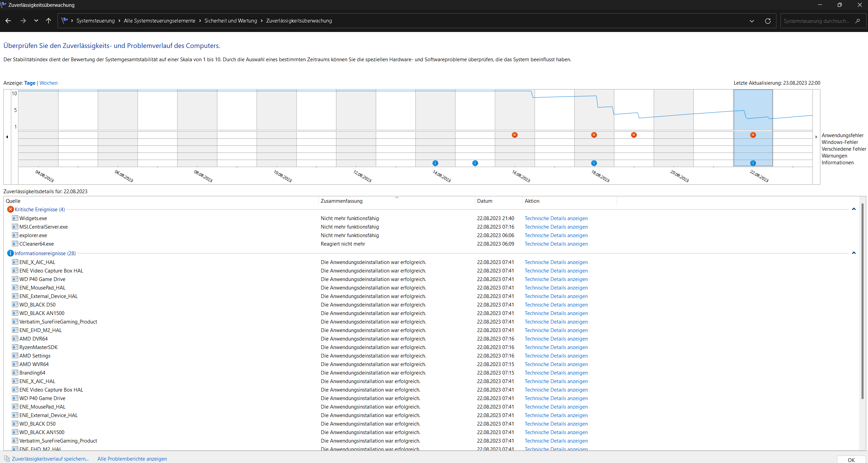Image resolution: width=868 pixels, height=463 pixels.
Task: Open Alle Problemberichte anzeigen link
Action: [x=132, y=459]
